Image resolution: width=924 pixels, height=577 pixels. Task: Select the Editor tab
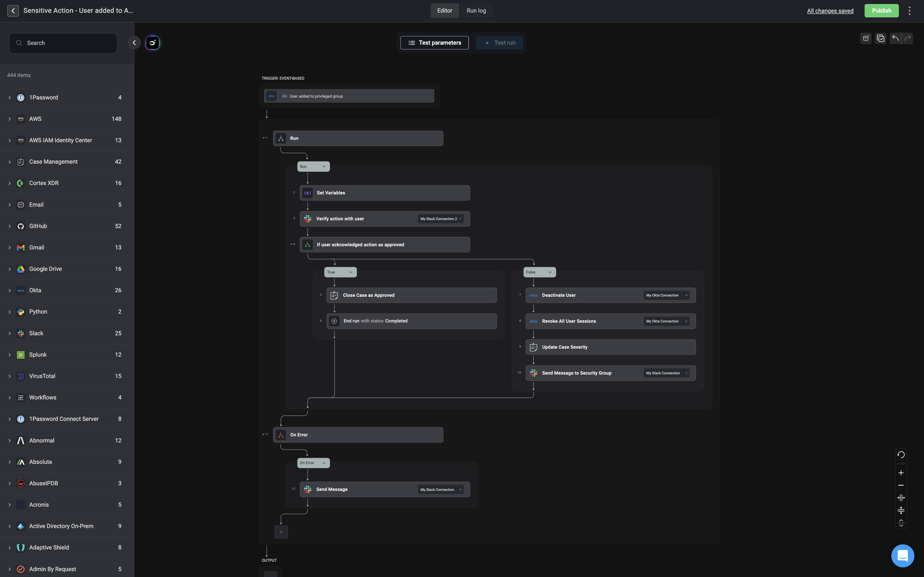click(444, 11)
